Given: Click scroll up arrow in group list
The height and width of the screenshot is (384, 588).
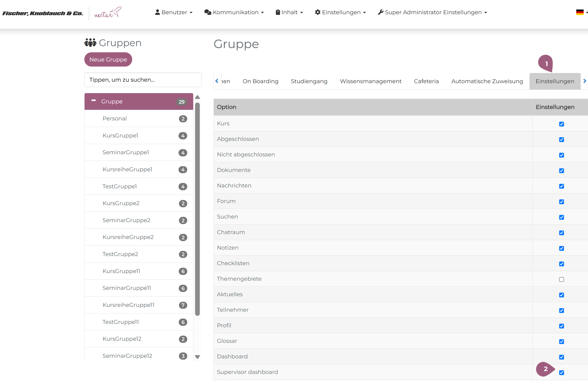Looking at the screenshot, I should (x=197, y=97).
